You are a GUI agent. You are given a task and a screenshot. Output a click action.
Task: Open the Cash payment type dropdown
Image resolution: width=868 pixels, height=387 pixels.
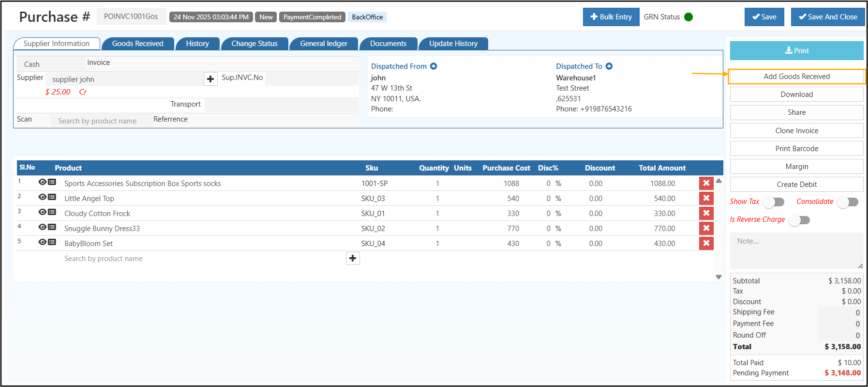tap(50, 64)
